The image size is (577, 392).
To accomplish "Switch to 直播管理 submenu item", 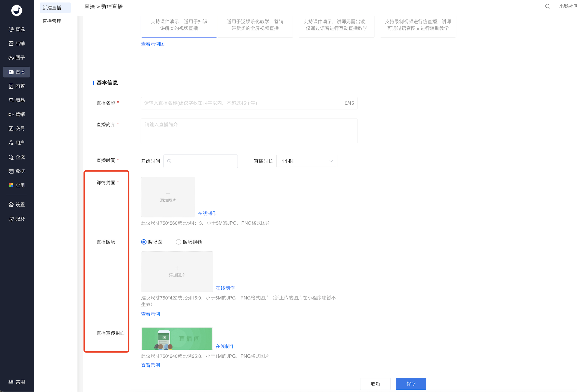I will click(x=52, y=21).
